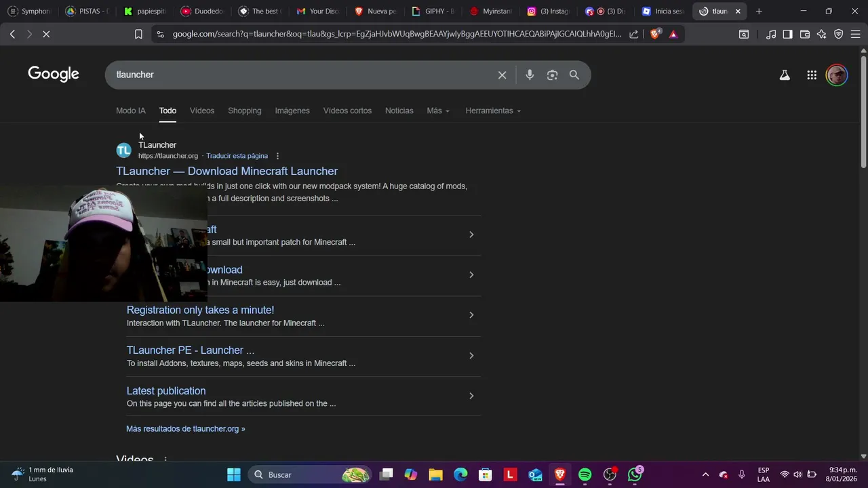
Task: Expand the Registration only takes a minute sitelink chevron
Action: pos(471,315)
